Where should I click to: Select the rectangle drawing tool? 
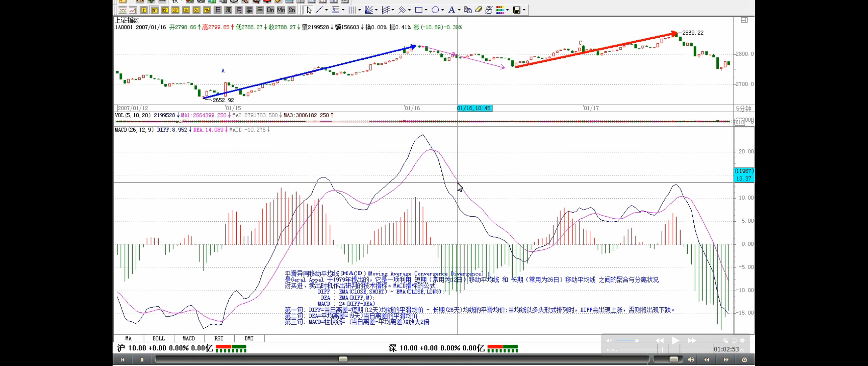tap(418, 10)
